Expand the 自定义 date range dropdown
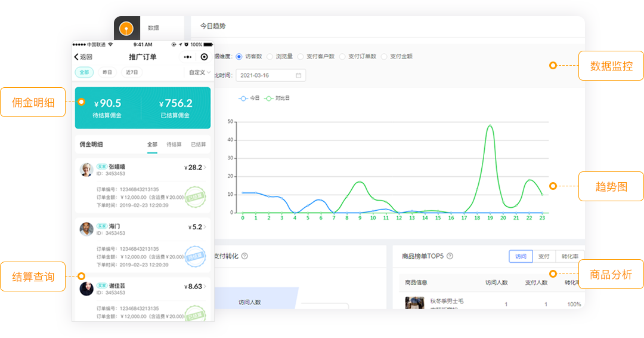 tap(200, 72)
